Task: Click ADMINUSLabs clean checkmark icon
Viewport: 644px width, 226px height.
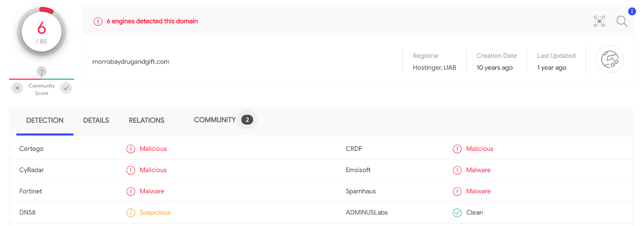Action: (x=457, y=213)
